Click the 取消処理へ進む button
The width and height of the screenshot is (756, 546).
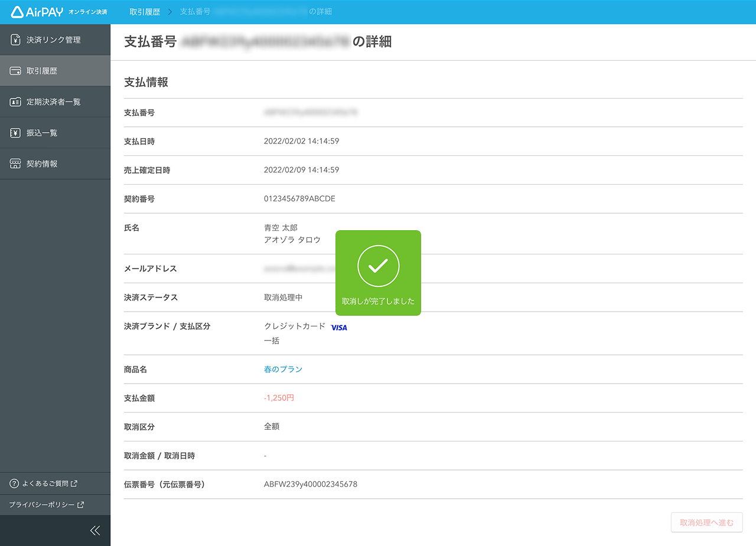pyautogui.click(x=706, y=522)
